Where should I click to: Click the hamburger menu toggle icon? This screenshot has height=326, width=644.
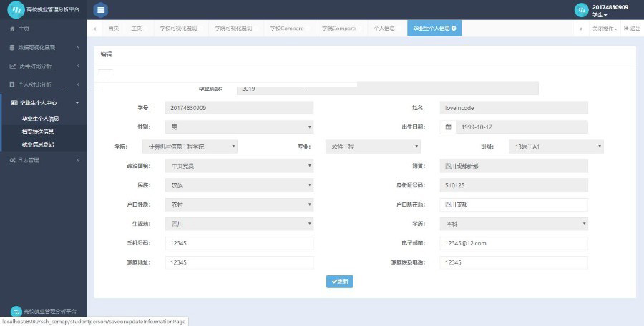point(101,10)
